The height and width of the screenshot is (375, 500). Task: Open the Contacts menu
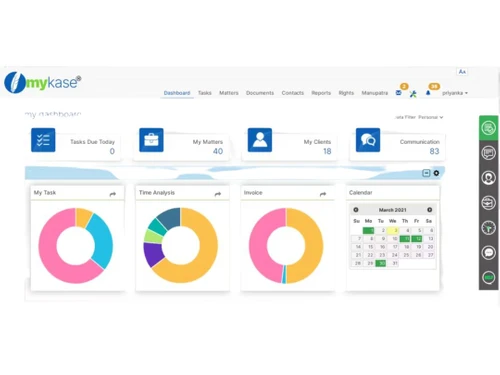(x=293, y=93)
